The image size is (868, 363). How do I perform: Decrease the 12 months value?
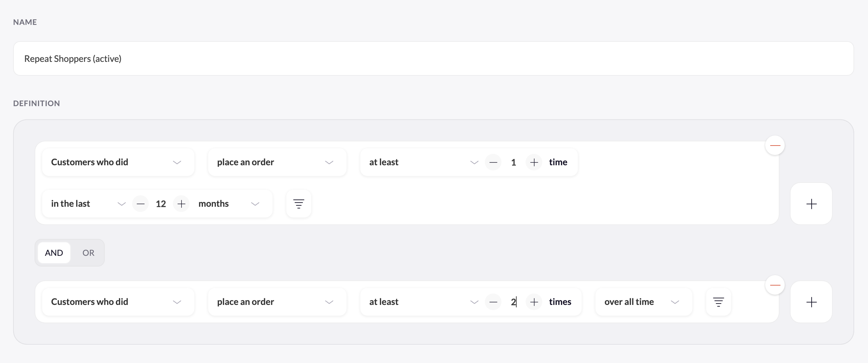click(x=140, y=204)
